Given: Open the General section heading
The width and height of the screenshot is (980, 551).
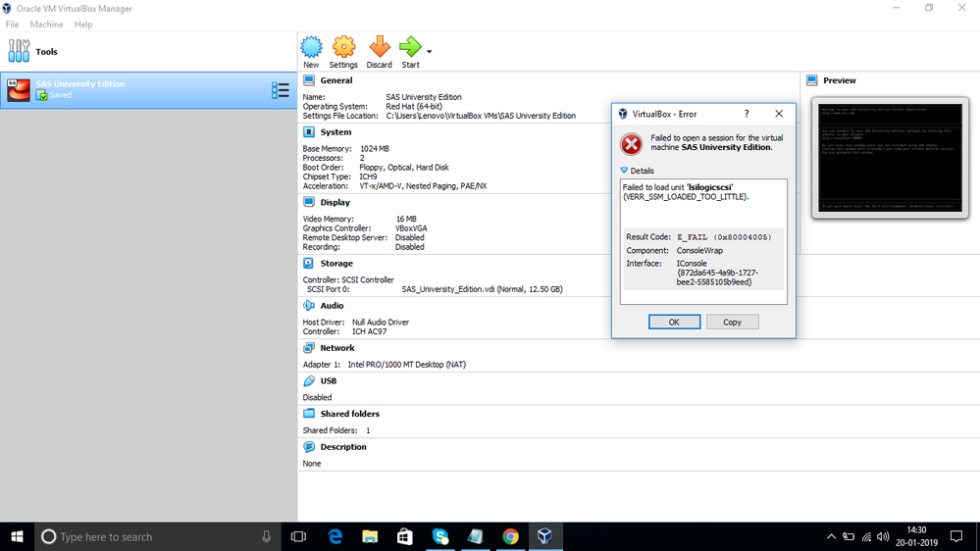Looking at the screenshot, I should 336,80.
